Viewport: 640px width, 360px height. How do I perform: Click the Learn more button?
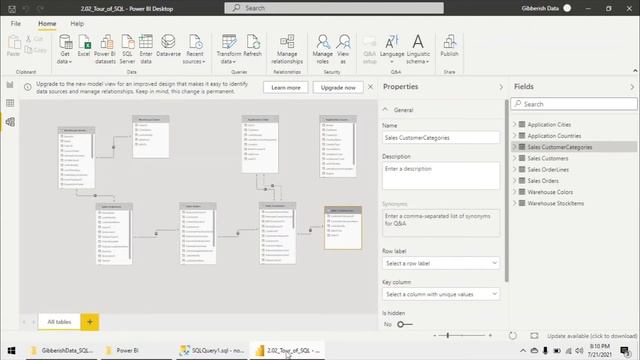point(286,87)
